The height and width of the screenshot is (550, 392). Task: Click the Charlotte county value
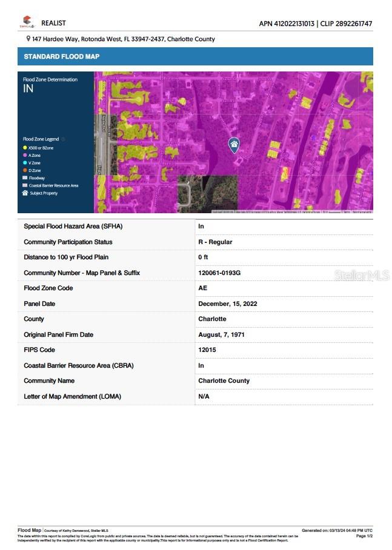pyautogui.click(x=212, y=319)
